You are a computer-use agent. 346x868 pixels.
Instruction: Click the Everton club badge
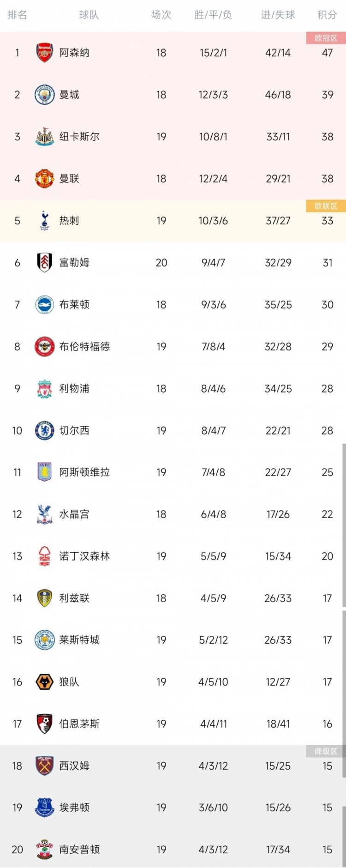tap(45, 808)
